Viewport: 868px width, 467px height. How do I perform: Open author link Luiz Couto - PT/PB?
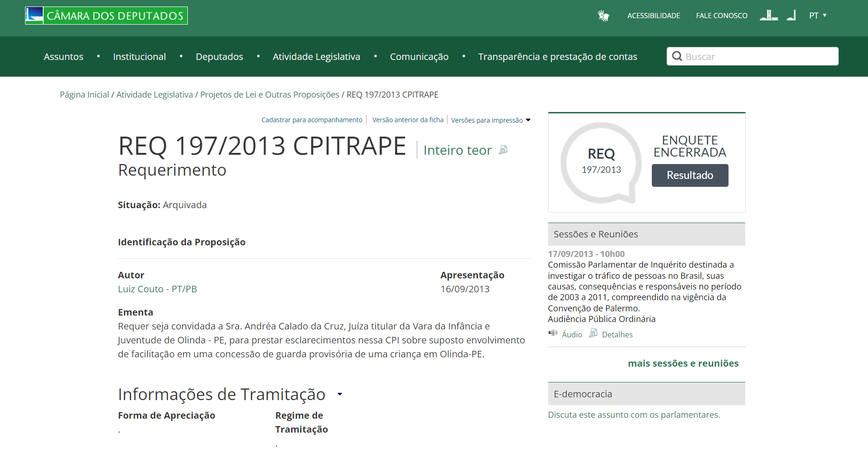click(157, 289)
